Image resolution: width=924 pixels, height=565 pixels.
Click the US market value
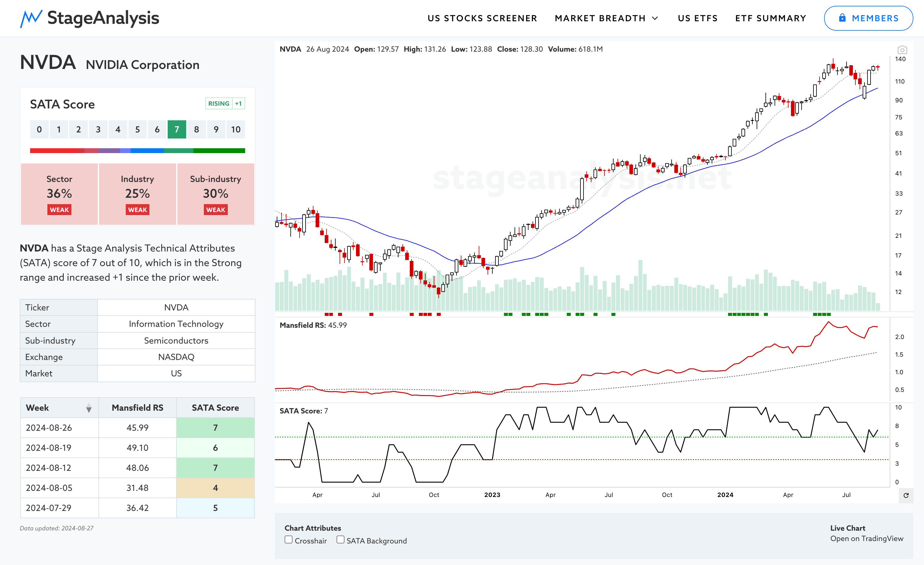[176, 373]
